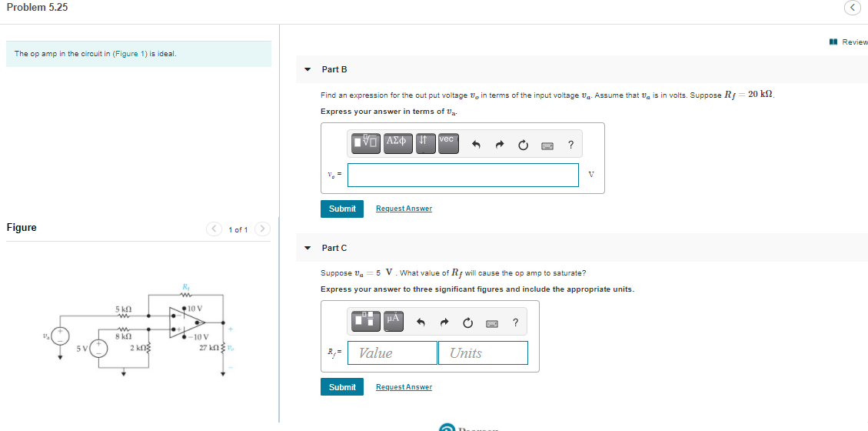868x431 pixels.
Task: Click the top-right previous problem arrow
Action: (853, 8)
